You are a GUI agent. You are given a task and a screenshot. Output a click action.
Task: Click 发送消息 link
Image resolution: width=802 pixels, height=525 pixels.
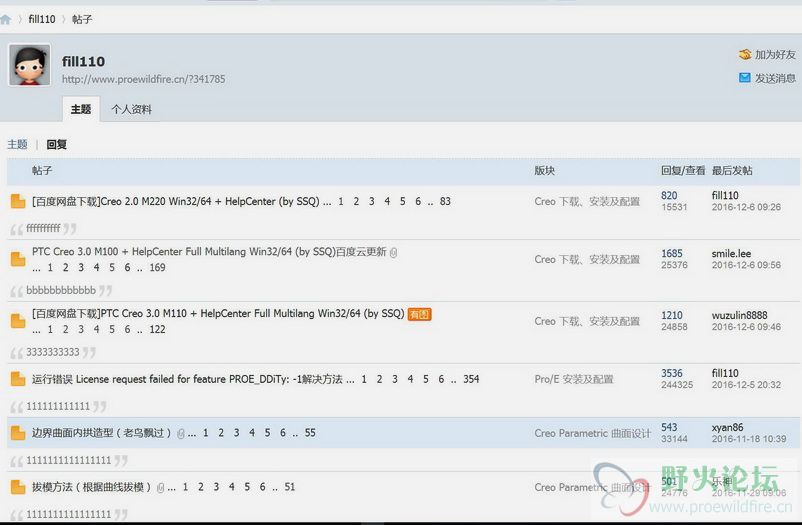tap(775, 78)
